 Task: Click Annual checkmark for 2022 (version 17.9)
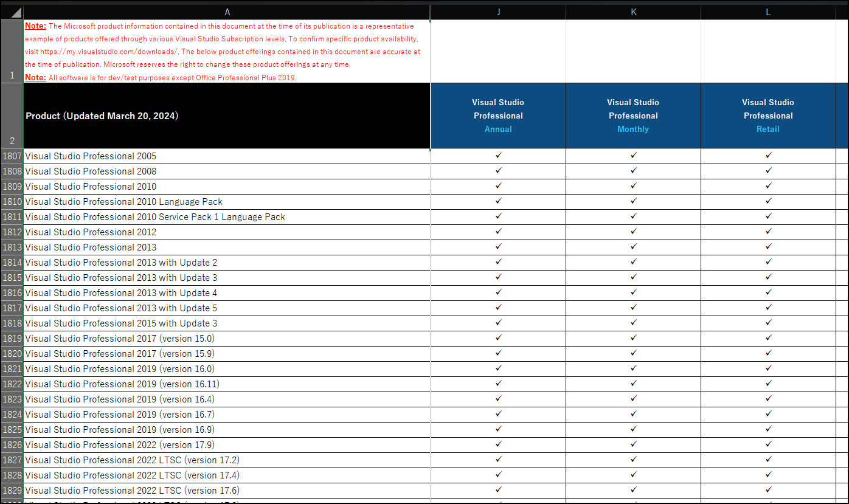coord(498,444)
